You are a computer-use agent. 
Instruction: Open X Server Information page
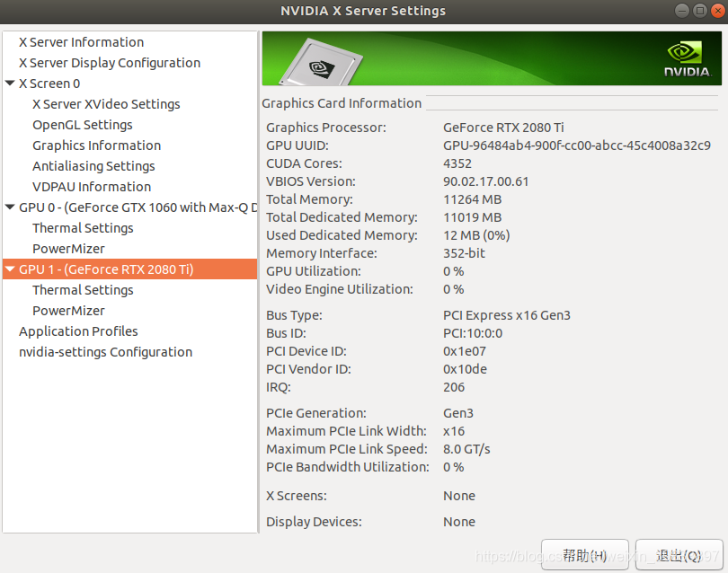pos(81,42)
